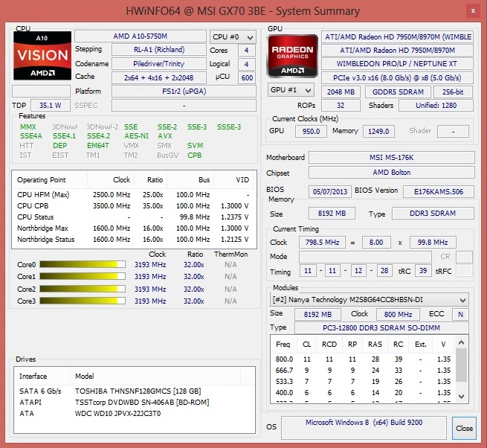Select the 800.0 frequency timing row
Screen dimensions: 487x448
pyautogui.click(x=363, y=359)
